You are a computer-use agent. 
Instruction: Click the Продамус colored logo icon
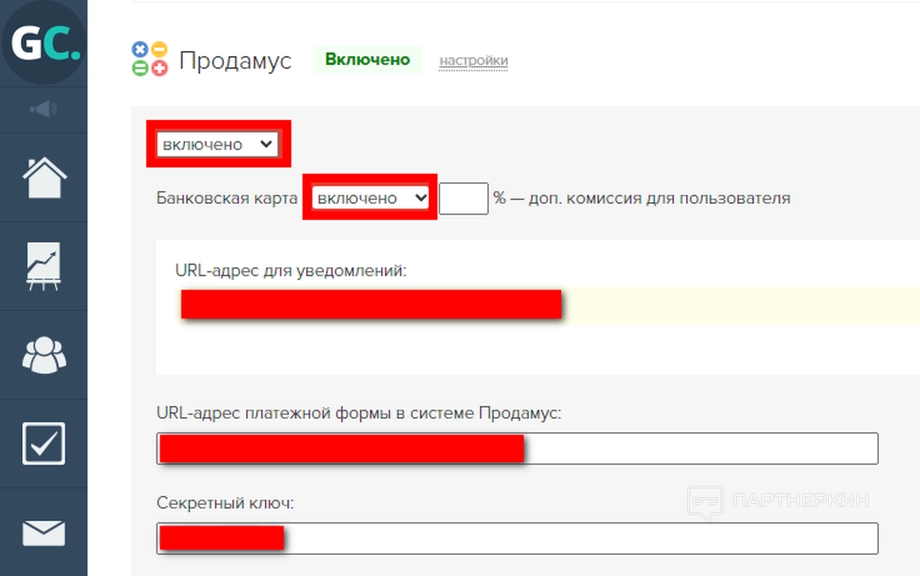150,59
